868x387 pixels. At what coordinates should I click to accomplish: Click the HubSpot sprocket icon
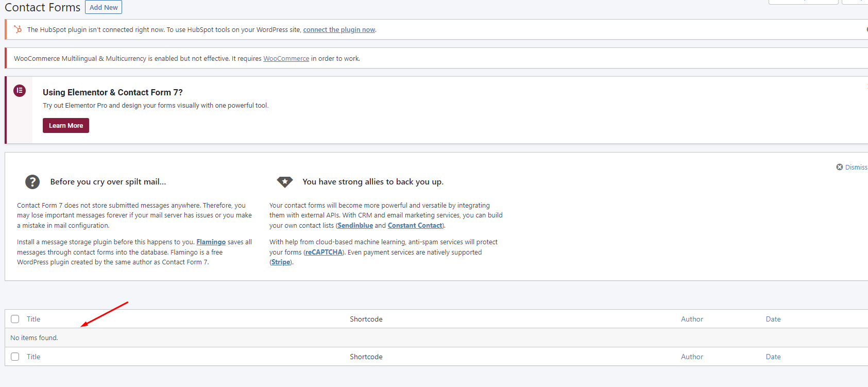click(18, 29)
